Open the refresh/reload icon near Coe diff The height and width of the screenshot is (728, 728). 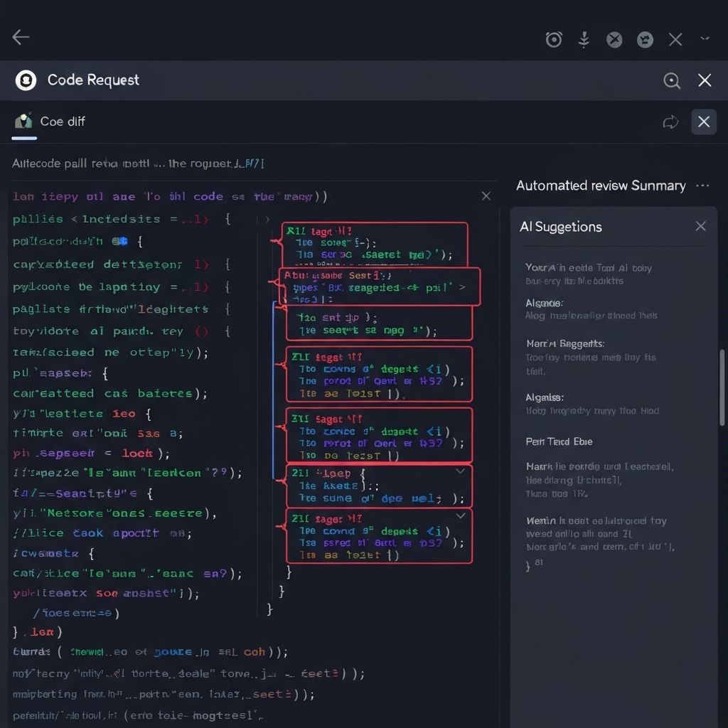pos(670,122)
